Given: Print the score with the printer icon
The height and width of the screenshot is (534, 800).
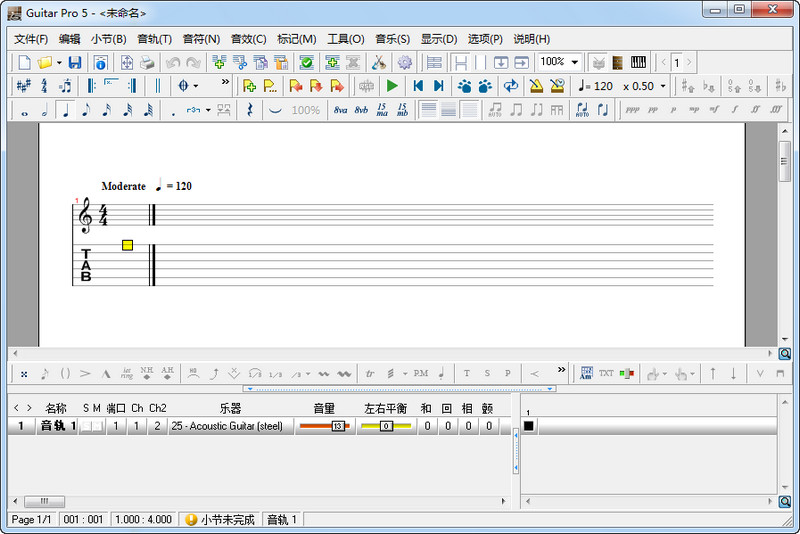Looking at the screenshot, I should [x=147, y=63].
